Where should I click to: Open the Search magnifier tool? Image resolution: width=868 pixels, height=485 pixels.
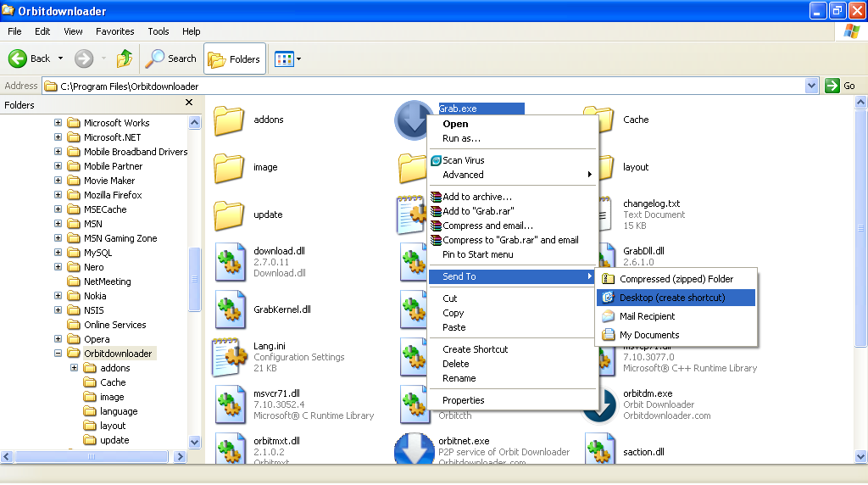[154, 59]
